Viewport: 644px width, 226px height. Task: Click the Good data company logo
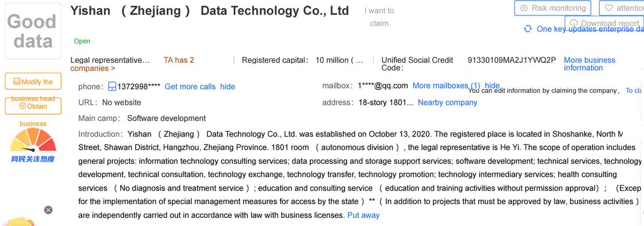[x=33, y=31]
